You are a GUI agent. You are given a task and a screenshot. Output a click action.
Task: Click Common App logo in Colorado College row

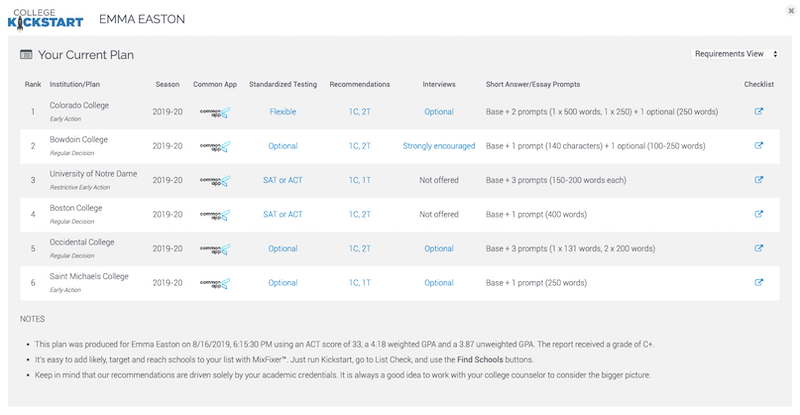click(x=215, y=112)
